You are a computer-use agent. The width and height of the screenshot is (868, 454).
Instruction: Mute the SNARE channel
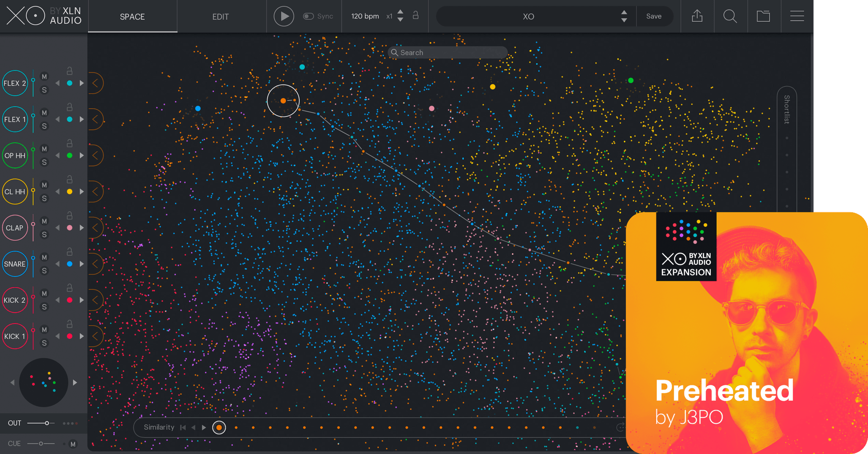tap(44, 257)
